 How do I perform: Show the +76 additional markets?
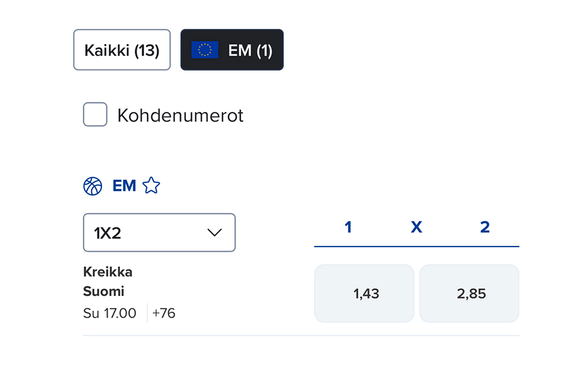(164, 313)
